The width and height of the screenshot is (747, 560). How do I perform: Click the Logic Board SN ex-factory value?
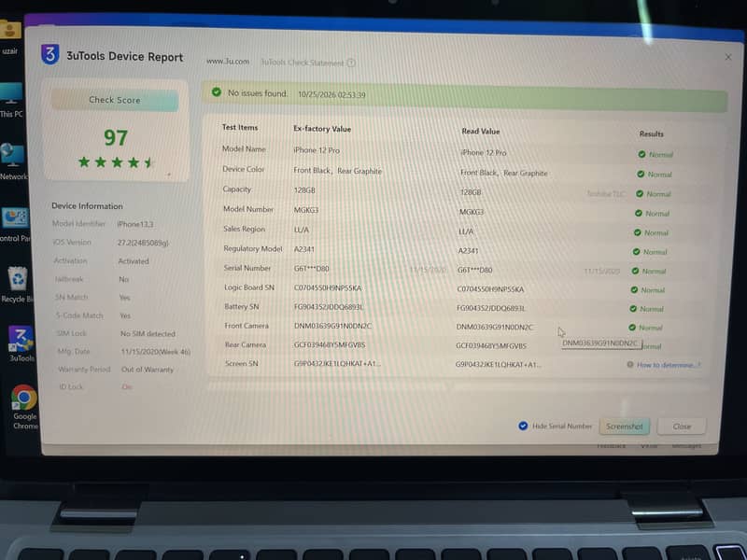(x=328, y=288)
